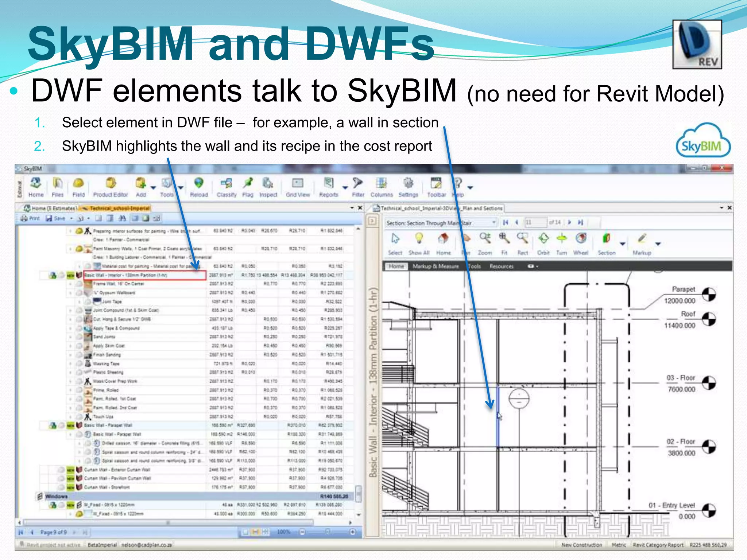
Task: Go to last sheet in viewer
Action: point(581,222)
